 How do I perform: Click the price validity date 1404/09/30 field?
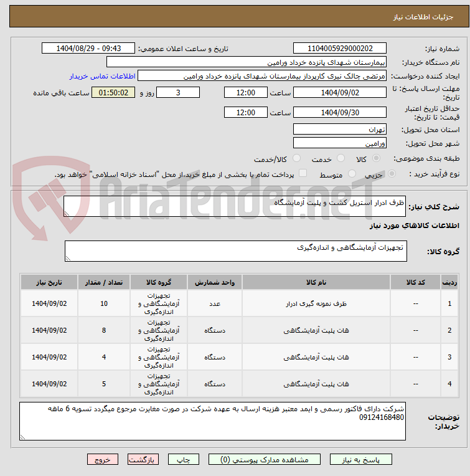tap(340, 112)
